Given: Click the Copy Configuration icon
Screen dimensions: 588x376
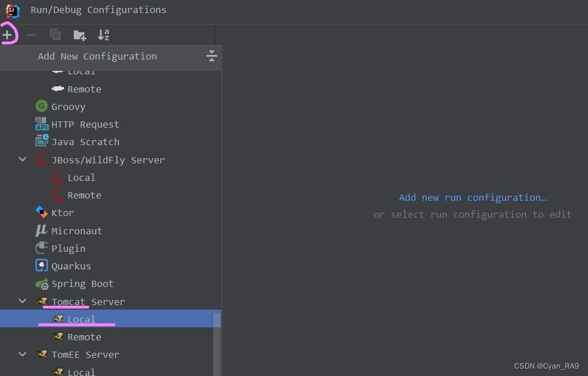Looking at the screenshot, I should click(x=55, y=35).
